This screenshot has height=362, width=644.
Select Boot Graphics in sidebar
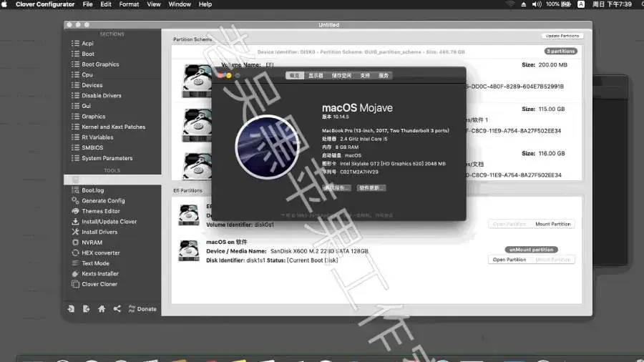pos(99,64)
